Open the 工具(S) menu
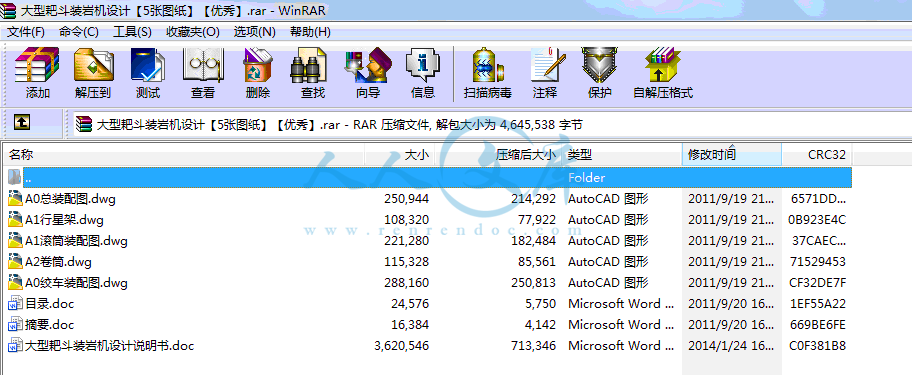912x375 pixels. (132, 32)
